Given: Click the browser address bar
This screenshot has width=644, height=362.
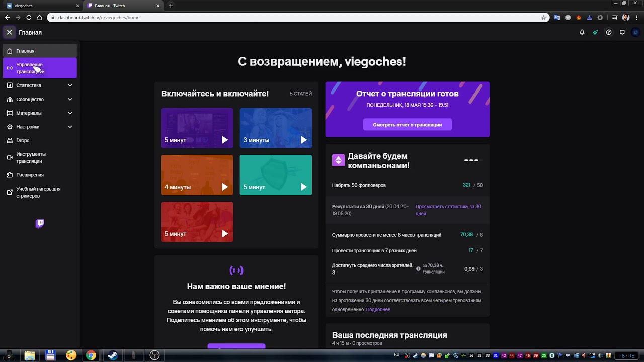Looking at the screenshot, I should click(297, 18).
